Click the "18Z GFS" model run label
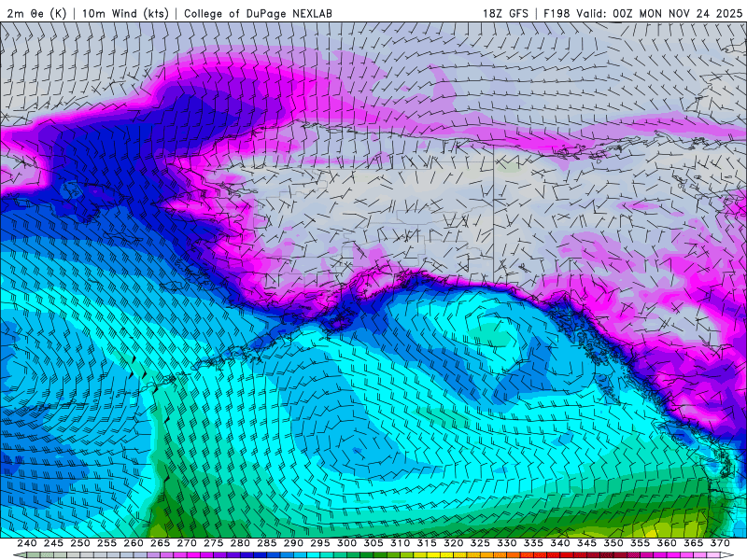The image size is (747, 560). coord(505,13)
